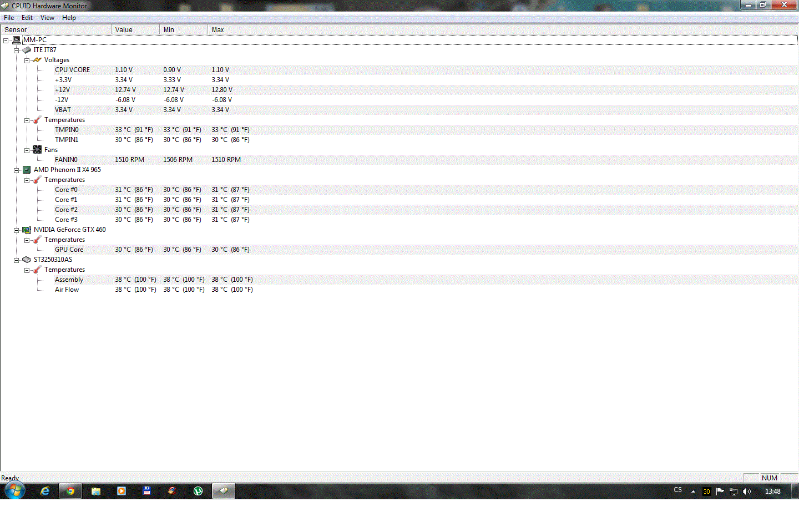Click the yellow 30 temperature tray icon
Screen dimensions: 799x532
706,492
